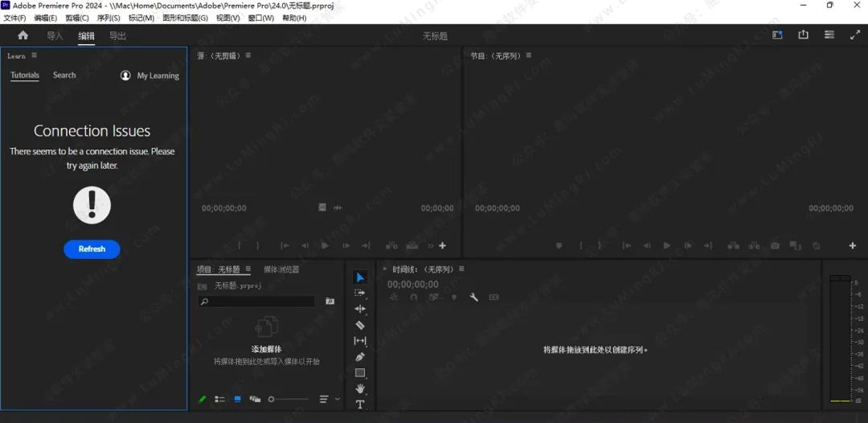Toggle project read/write green pencil icon
Screen dimensions: 868x423
click(202, 399)
